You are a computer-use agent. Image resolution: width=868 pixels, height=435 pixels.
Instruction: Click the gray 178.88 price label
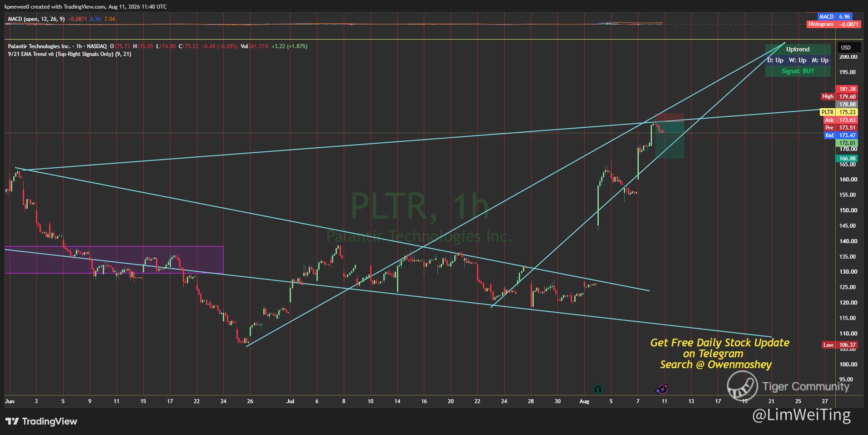click(x=848, y=105)
